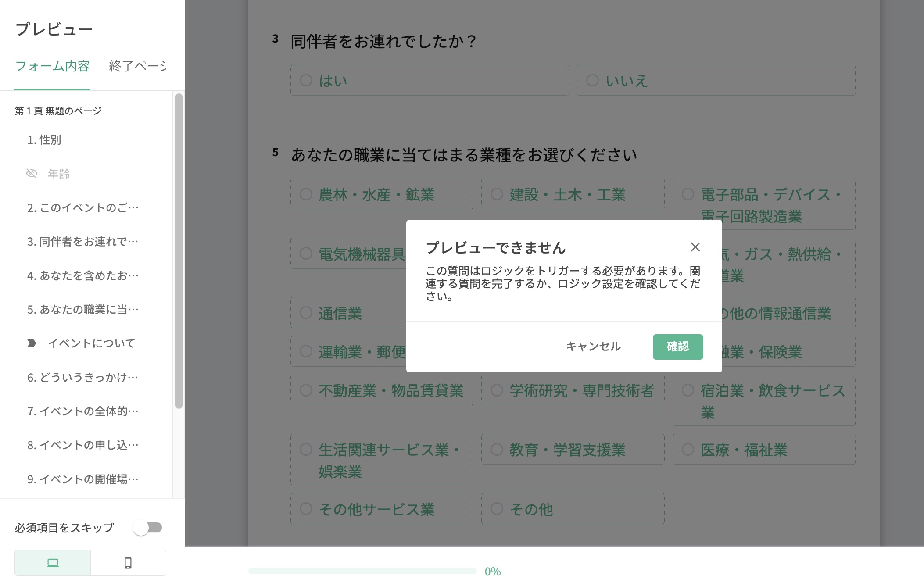Select 1. 性別 in question list
The image size is (924, 586).
[x=44, y=140]
